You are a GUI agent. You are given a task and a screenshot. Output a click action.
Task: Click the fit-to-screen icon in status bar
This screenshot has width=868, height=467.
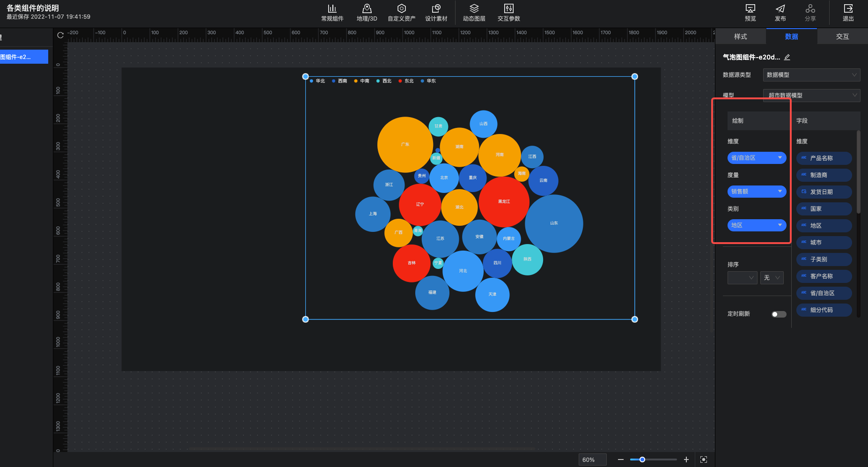(x=703, y=460)
